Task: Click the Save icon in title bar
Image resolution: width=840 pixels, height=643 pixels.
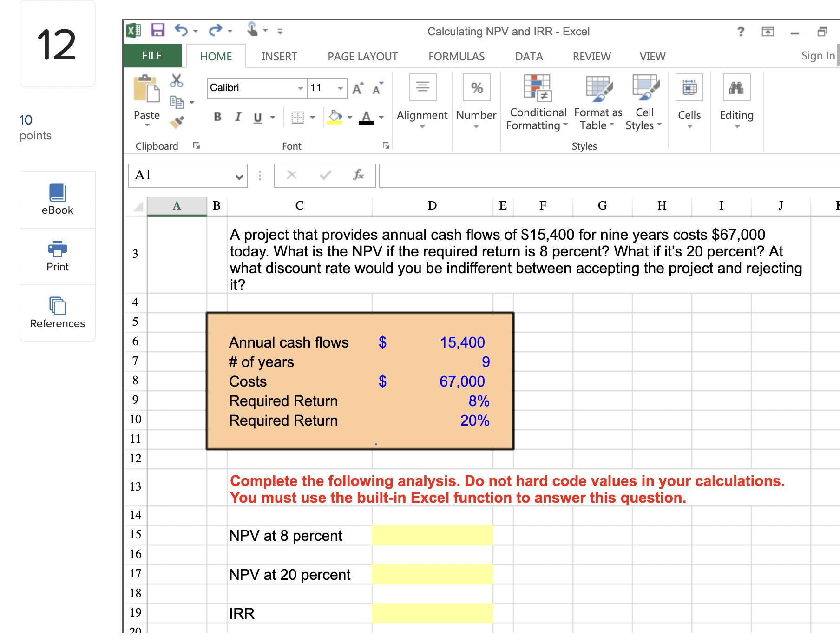Action: pyautogui.click(x=158, y=31)
